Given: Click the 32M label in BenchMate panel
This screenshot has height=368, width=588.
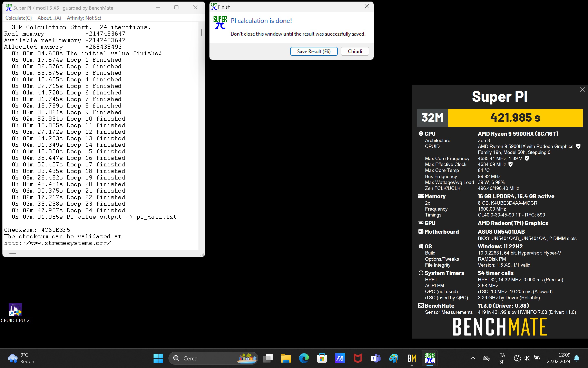Looking at the screenshot, I should point(432,118).
